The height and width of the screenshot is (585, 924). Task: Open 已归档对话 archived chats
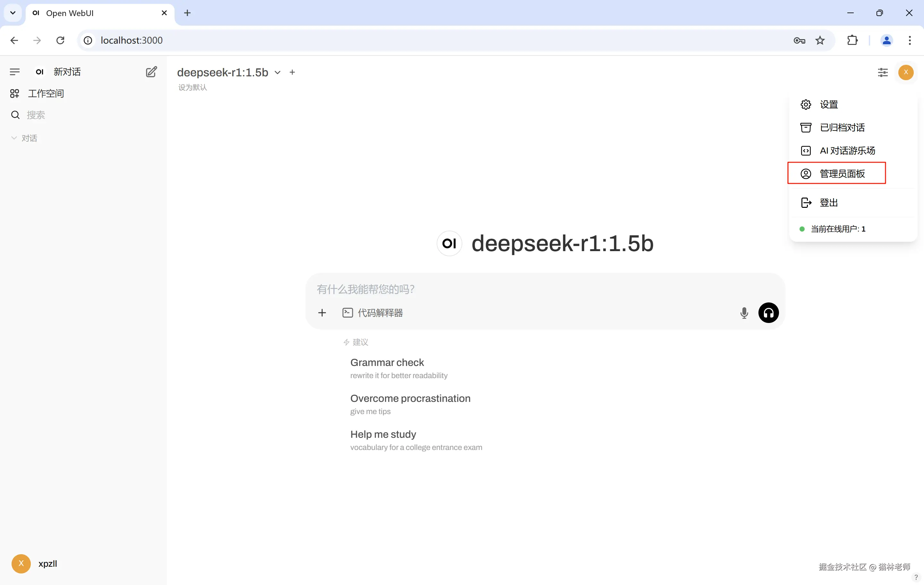point(842,127)
